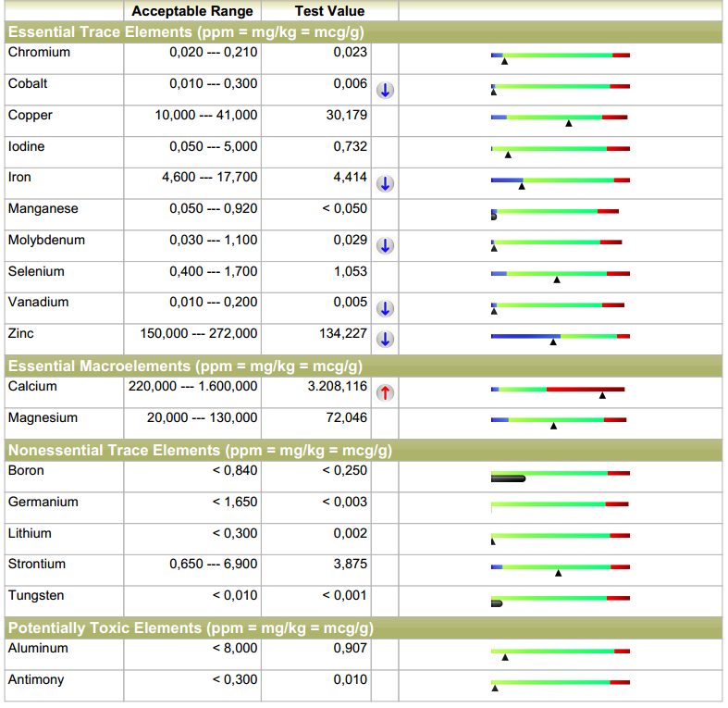Click the Strontium range 0,650 --- 6,900
The image size is (728, 708).
213,564
